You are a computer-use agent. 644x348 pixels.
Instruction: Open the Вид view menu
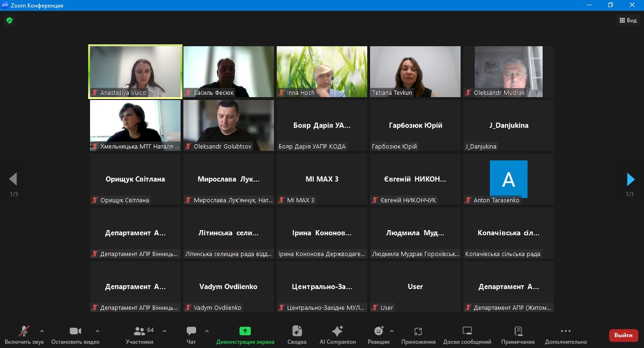click(x=628, y=20)
